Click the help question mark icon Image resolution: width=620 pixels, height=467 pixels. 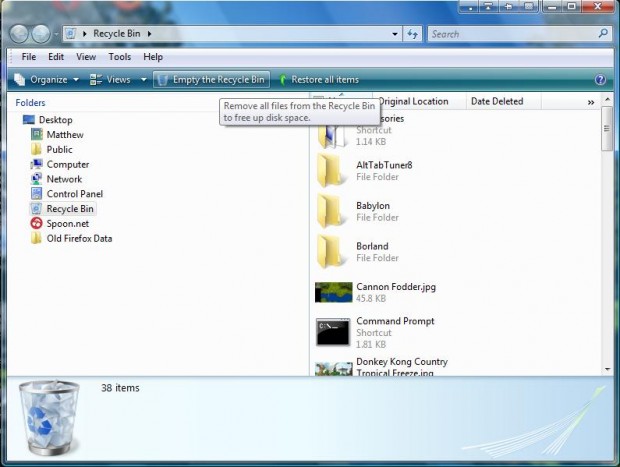click(x=600, y=79)
